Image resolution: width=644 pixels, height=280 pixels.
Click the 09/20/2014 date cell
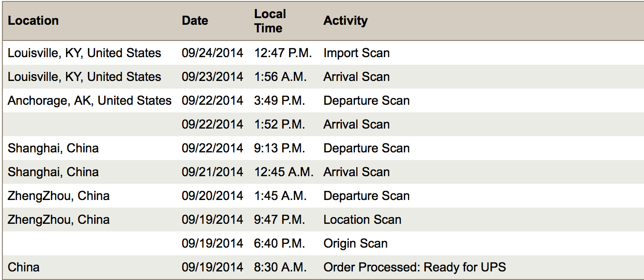pos(212,196)
